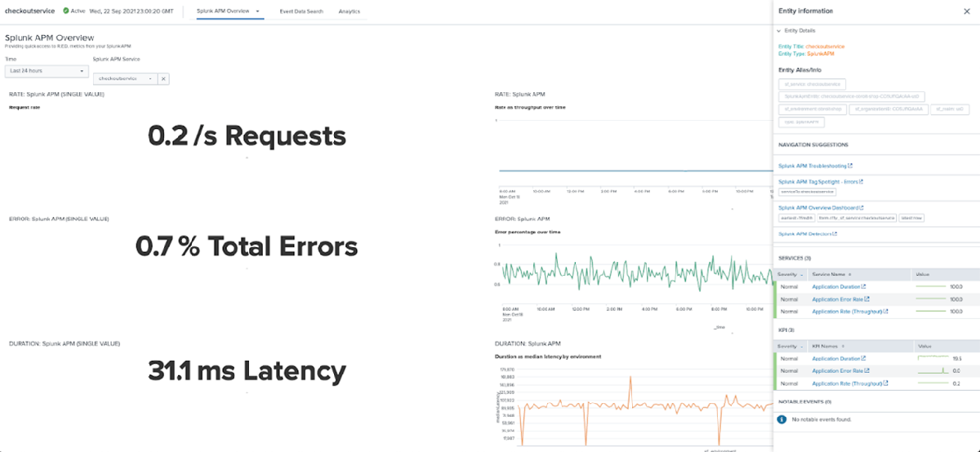Image resolution: width=980 pixels, height=452 pixels.
Task: Click the info icon beside No notable events
Action: (782, 419)
